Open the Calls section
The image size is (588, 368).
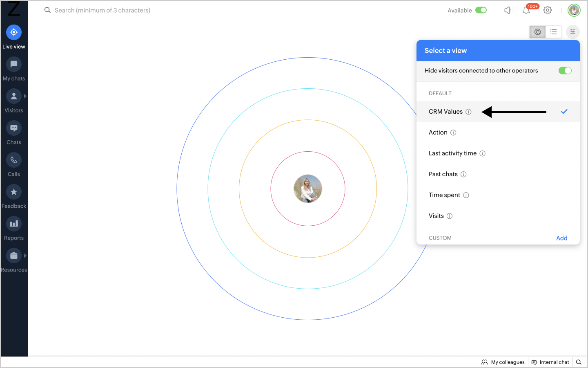click(14, 164)
